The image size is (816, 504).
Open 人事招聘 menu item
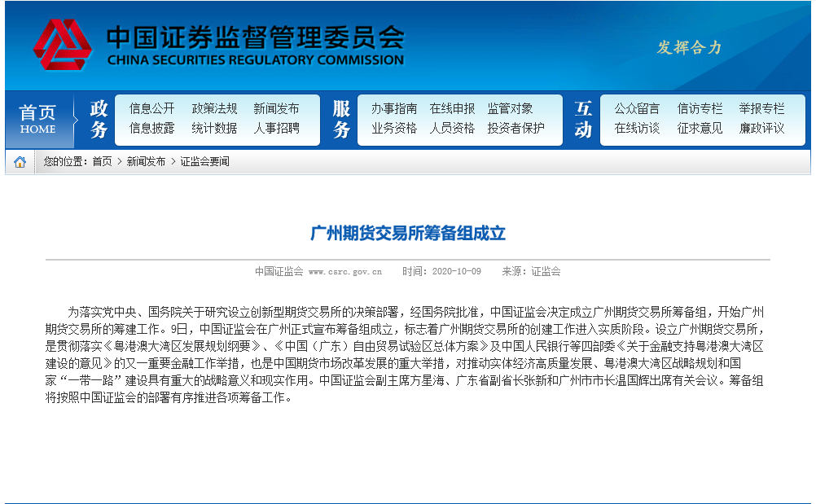click(276, 128)
